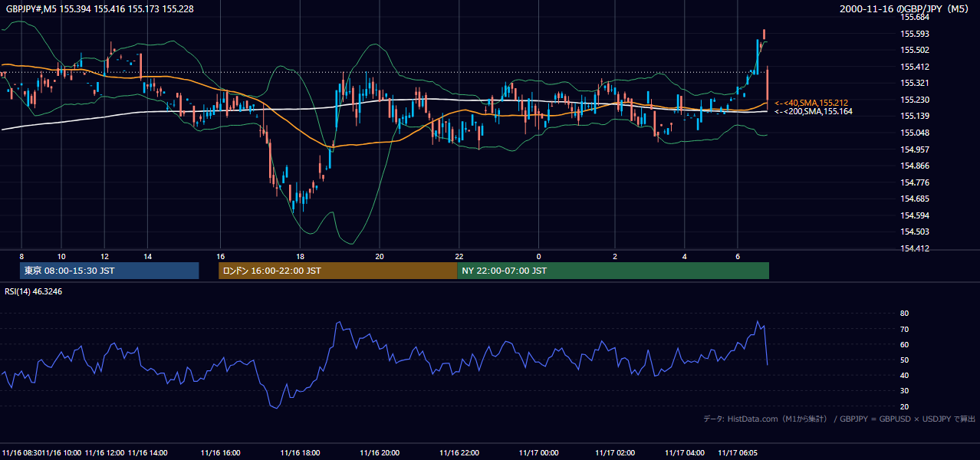Click the 11/16 20:00 bottom time label
This screenshot has height=460, width=980.
tap(380, 452)
